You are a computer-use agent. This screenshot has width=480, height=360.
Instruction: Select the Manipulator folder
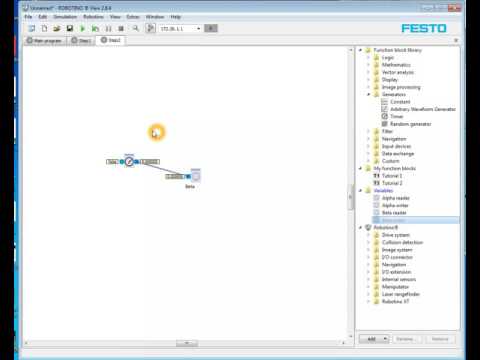[395, 287]
